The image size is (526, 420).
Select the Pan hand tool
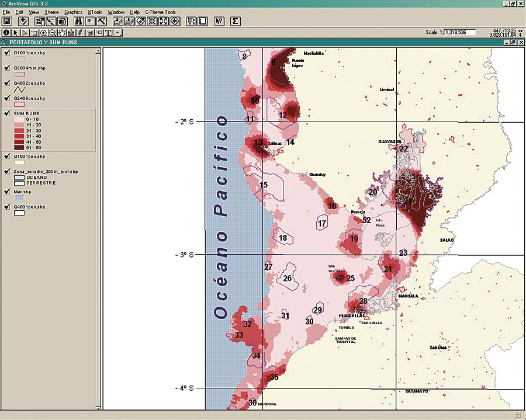pyautogui.click(x=62, y=33)
